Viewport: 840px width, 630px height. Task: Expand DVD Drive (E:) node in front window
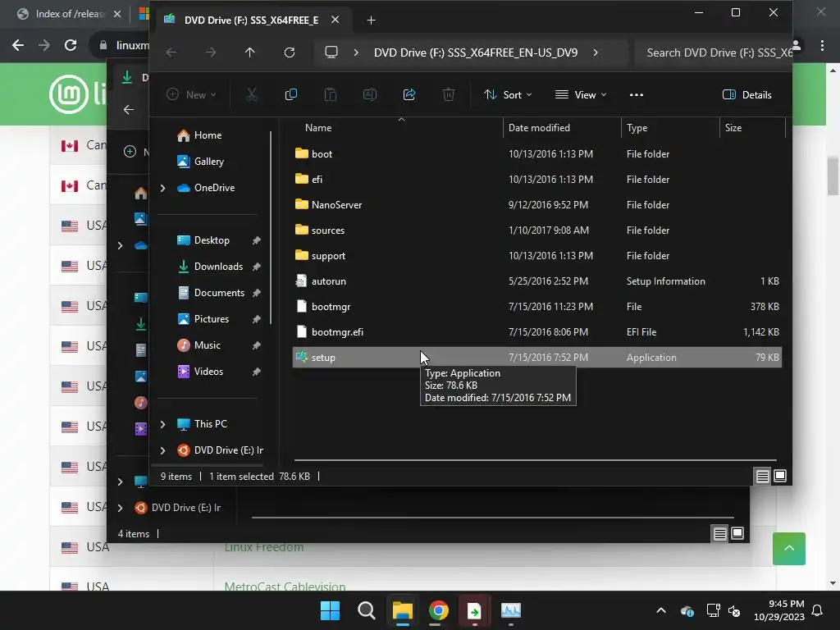[162, 450]
